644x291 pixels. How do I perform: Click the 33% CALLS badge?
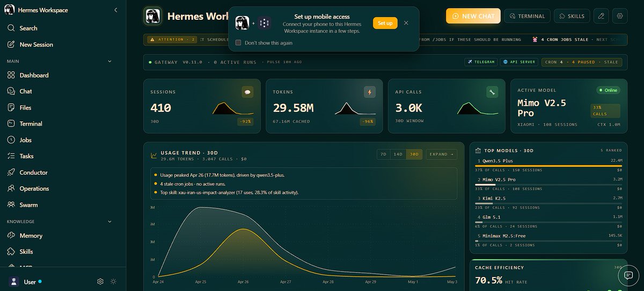point(606,111)
